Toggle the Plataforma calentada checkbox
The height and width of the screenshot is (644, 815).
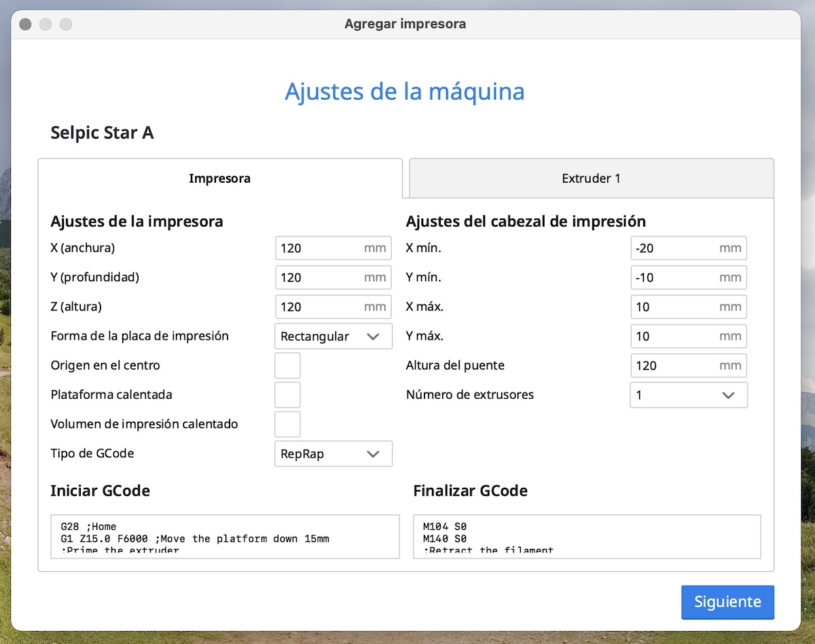point(287,395)
